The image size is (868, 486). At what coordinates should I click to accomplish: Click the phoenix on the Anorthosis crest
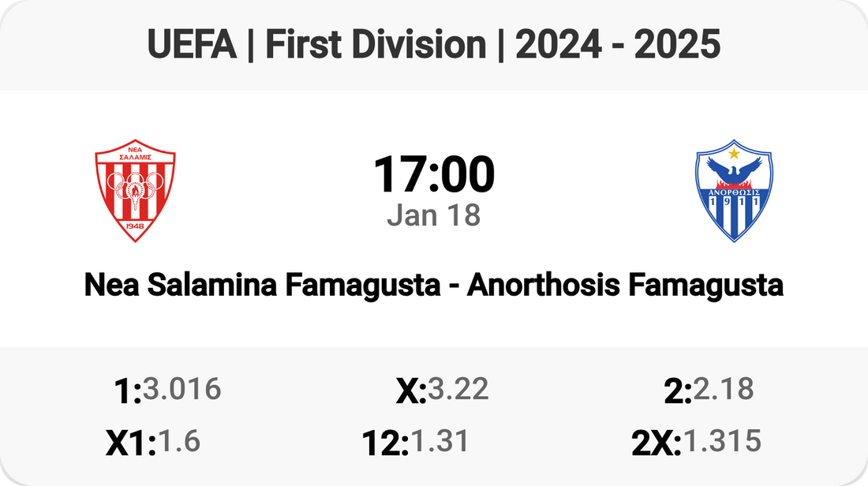(734, 170)
